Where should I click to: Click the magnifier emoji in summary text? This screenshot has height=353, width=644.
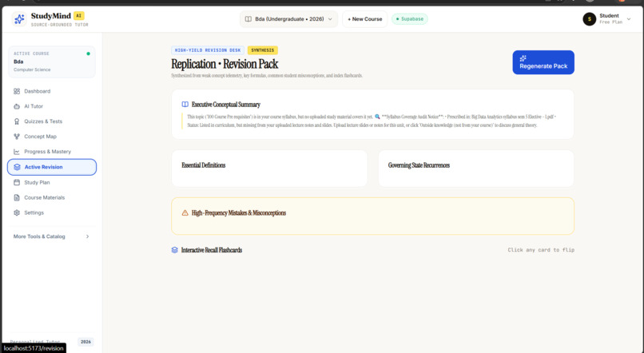(377, 117)
